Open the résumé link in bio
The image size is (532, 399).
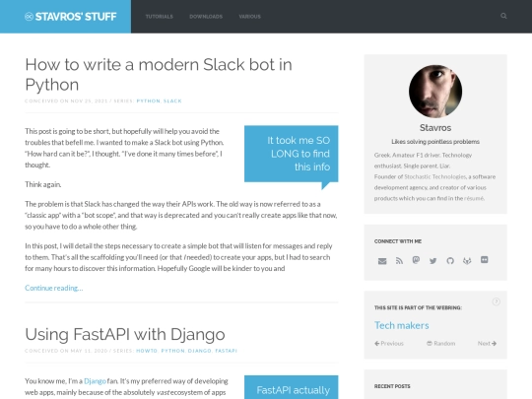[x=474, y=198]
